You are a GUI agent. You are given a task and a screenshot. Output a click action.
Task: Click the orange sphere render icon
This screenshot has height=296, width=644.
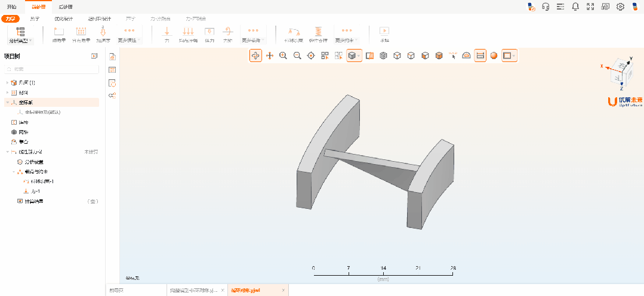(494, 55)
